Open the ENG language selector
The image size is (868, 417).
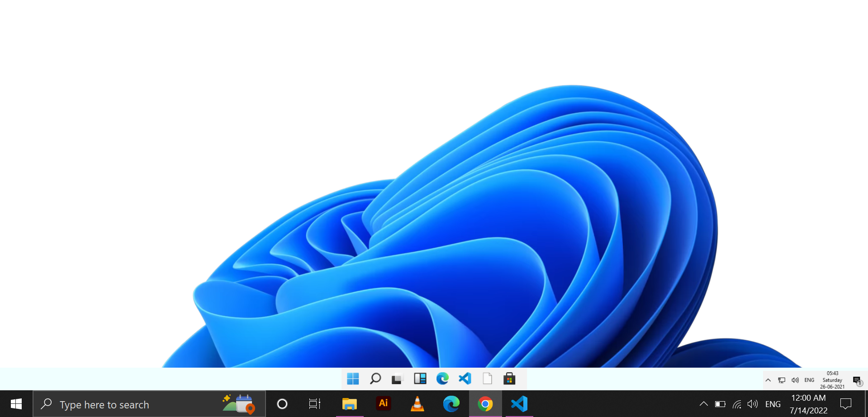point(773,404)
